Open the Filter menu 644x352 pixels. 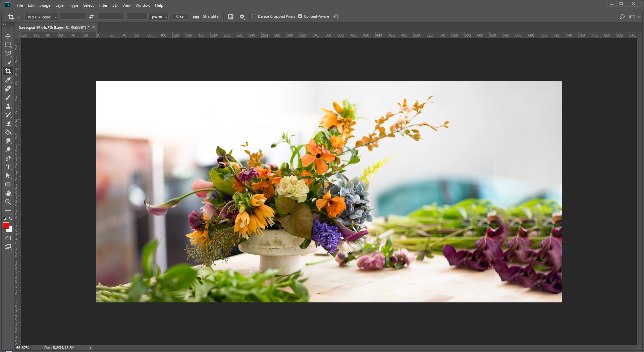pyautogui.click(x=103, y=5)
